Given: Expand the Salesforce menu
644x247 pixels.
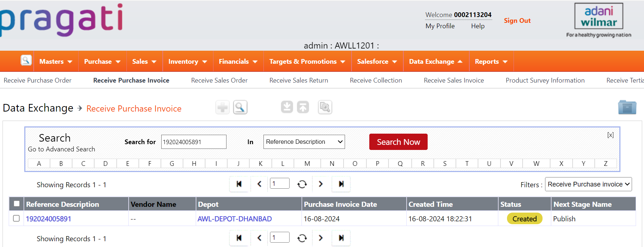Looking at the screenshot, I should (x=377, y=62).
